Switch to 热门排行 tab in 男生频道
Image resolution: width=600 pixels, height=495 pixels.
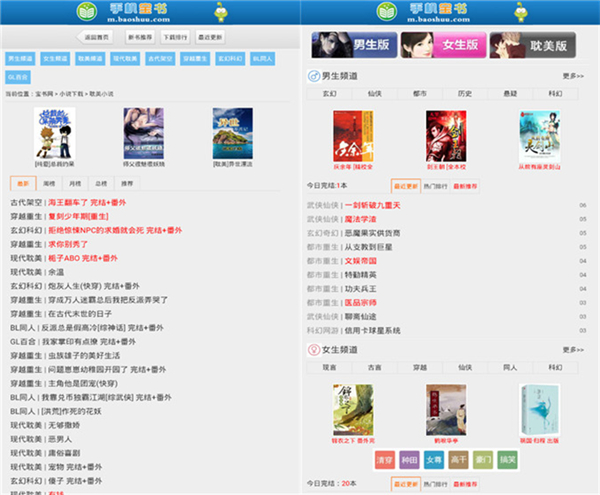coord(435,186)
